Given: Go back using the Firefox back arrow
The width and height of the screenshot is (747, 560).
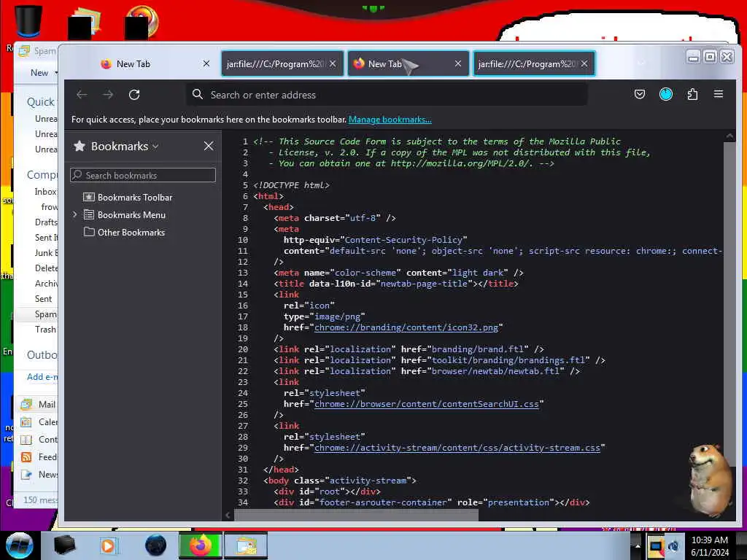Looking at the screenshot, I should 82,95.
